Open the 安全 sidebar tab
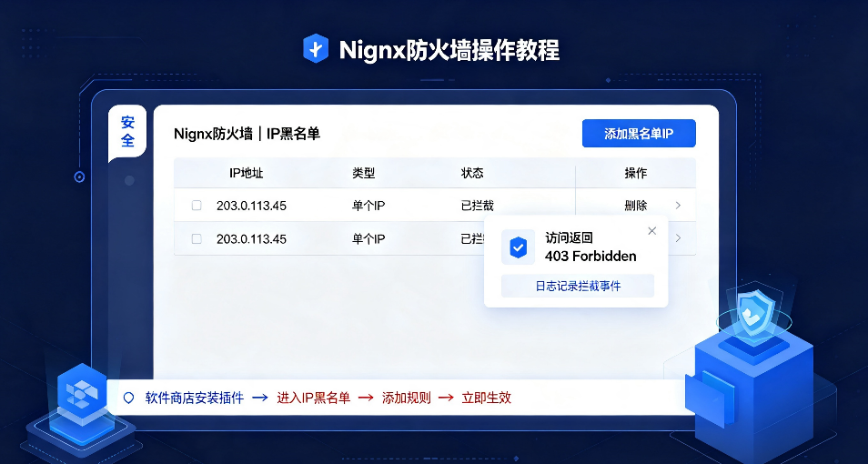 [127, 132]
